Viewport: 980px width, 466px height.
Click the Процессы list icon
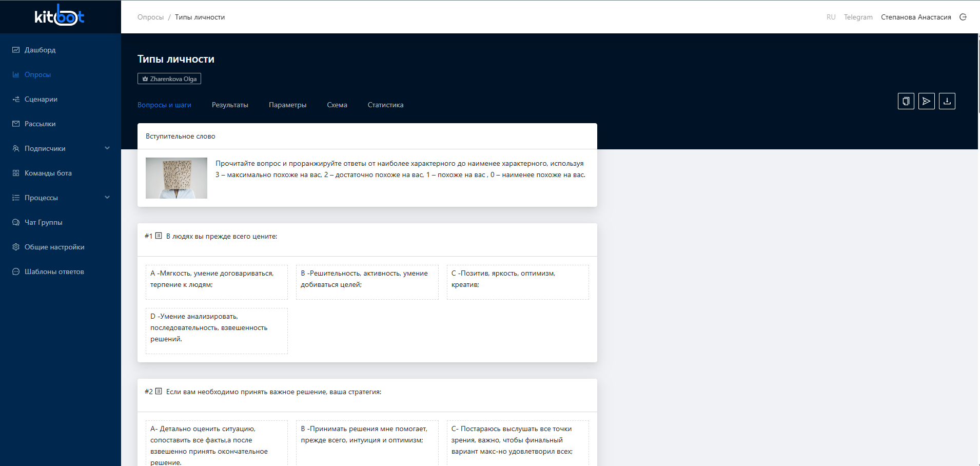[x=16, y=198]
